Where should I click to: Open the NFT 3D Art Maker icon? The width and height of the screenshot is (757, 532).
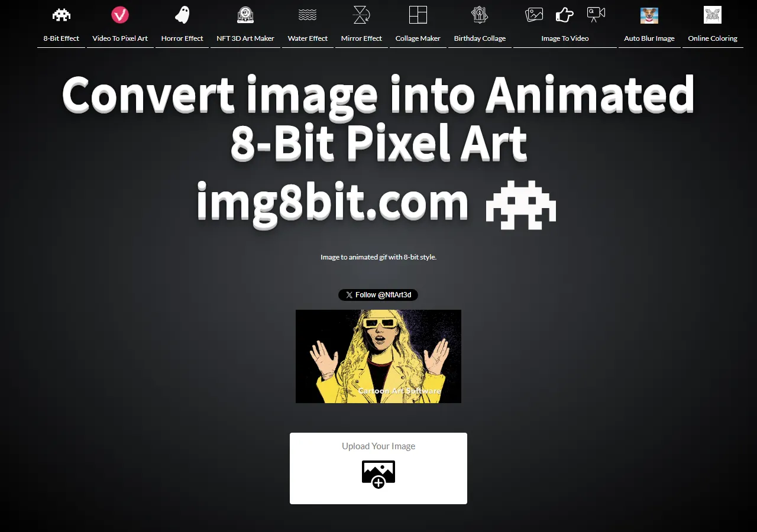click(245, 15)
